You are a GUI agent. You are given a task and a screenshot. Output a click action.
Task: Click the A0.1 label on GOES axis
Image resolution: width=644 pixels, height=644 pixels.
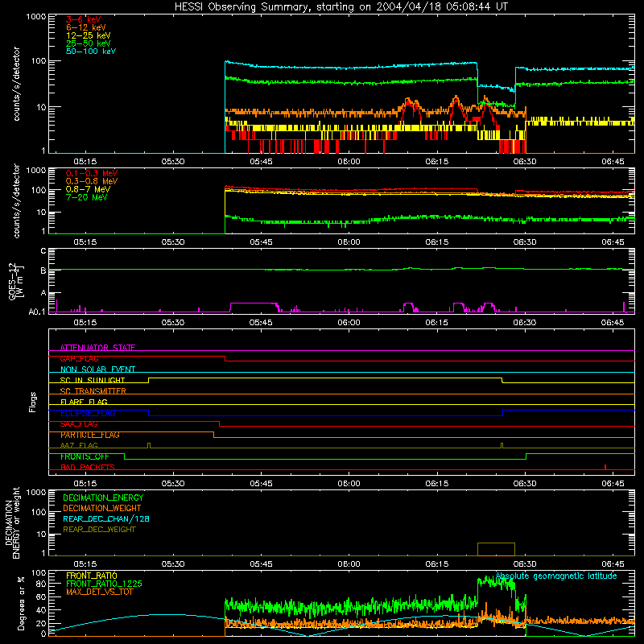click(36, 312)
